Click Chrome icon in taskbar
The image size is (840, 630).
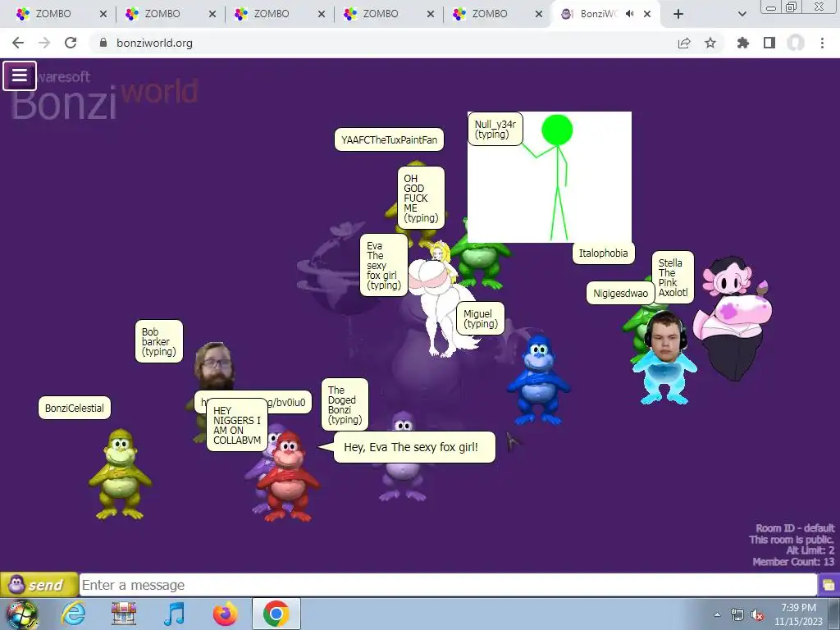[276, 614]
